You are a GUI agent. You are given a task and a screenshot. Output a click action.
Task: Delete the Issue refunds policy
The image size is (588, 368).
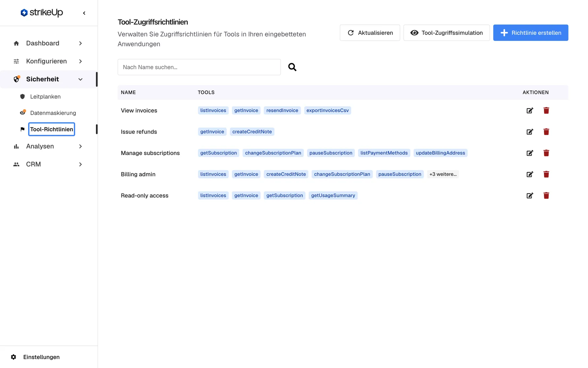546,132
